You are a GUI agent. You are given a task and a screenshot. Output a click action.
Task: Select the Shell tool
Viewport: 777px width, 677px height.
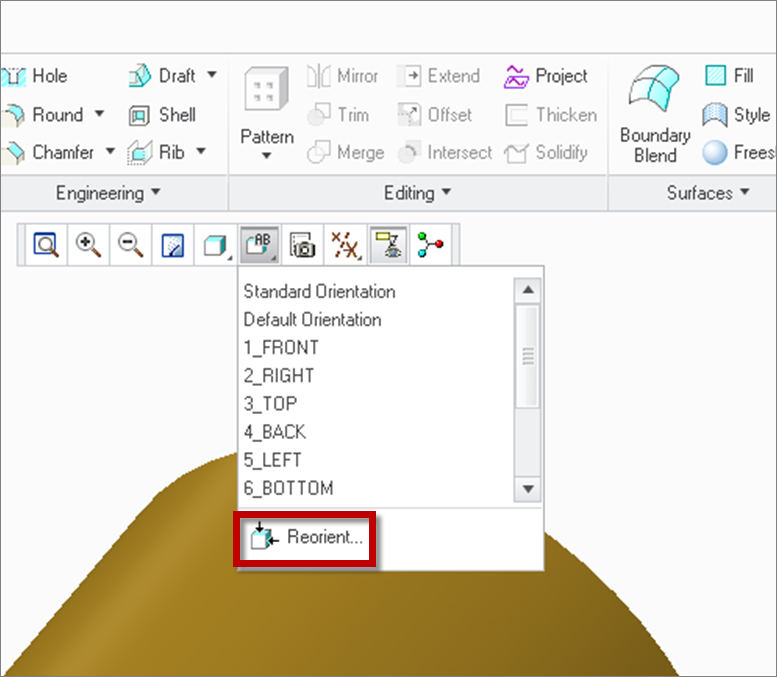pyautogui.click(x=162, y=115)
